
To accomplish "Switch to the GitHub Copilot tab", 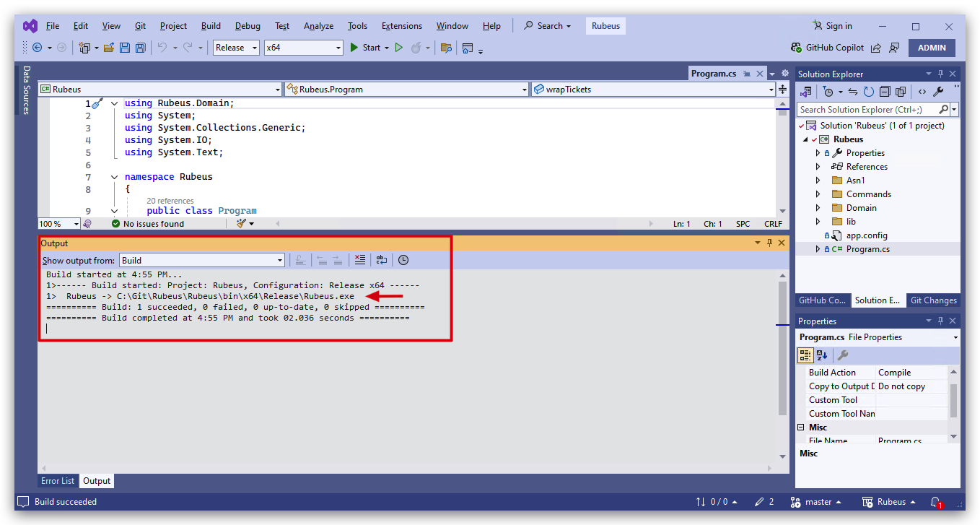I will click(822, 300).
